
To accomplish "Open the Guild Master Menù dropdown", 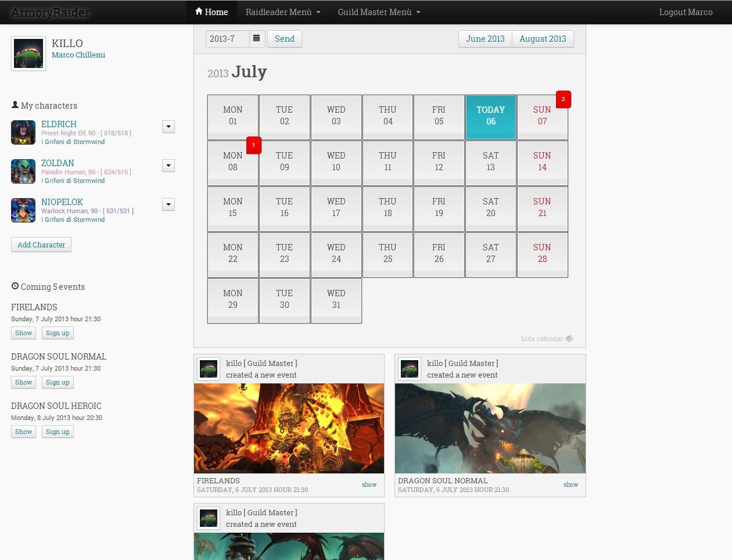I will click(x=378, y=12).
